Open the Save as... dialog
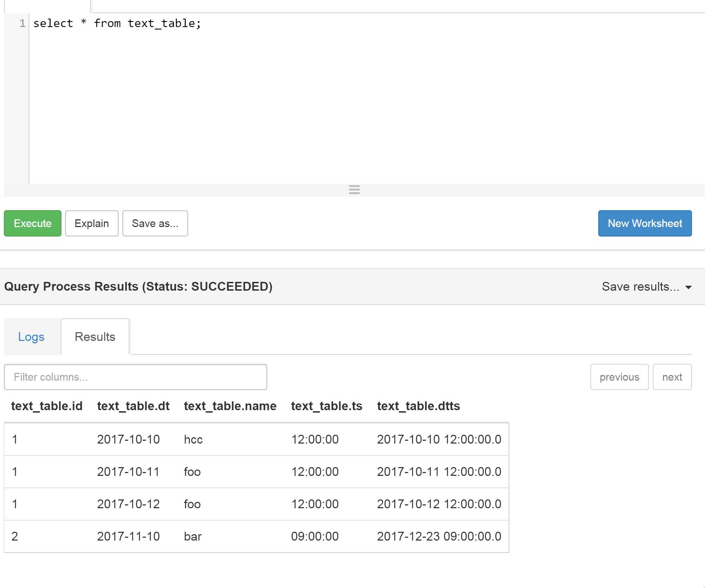 click(155, 223)
